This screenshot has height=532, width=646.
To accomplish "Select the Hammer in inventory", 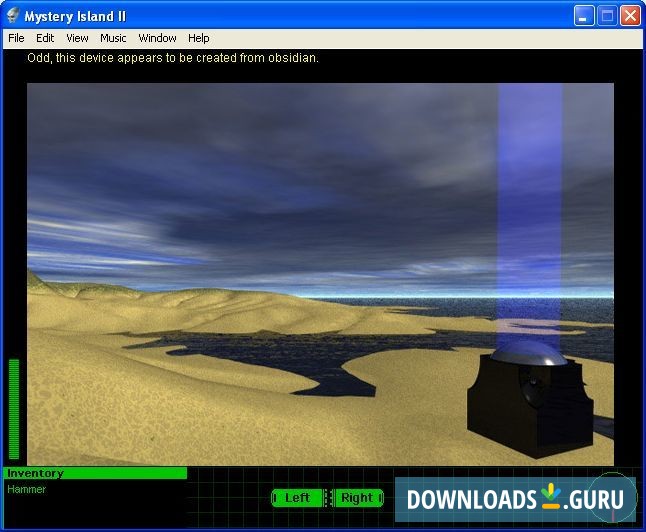I will pos(26,489).
